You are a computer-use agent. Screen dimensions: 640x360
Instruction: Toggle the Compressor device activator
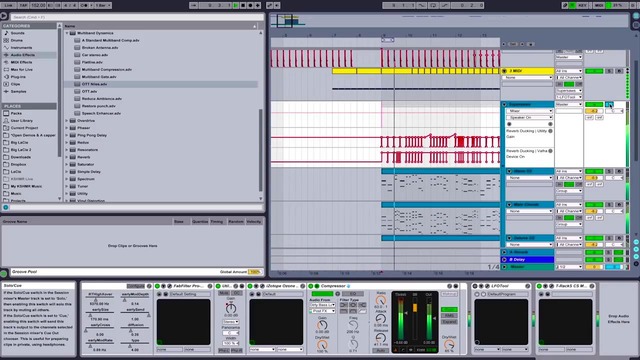point(311,286)
